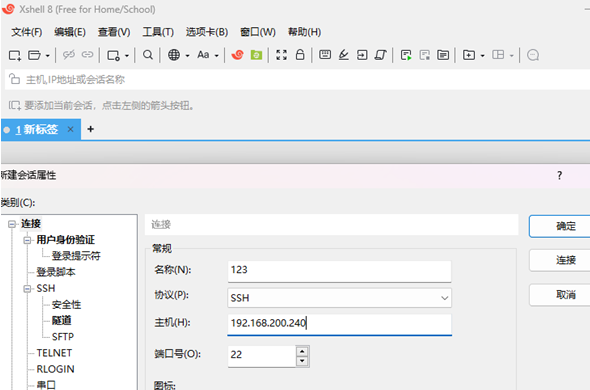Click the add-current-session arrow icon
This screenshot has width=590, height=390.
tap(15, 105)
